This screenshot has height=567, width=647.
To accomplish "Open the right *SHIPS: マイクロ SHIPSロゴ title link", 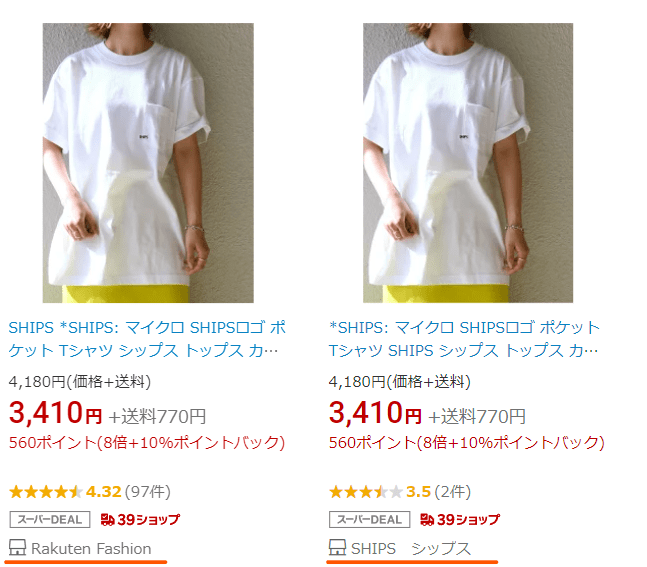I will 464,339.
